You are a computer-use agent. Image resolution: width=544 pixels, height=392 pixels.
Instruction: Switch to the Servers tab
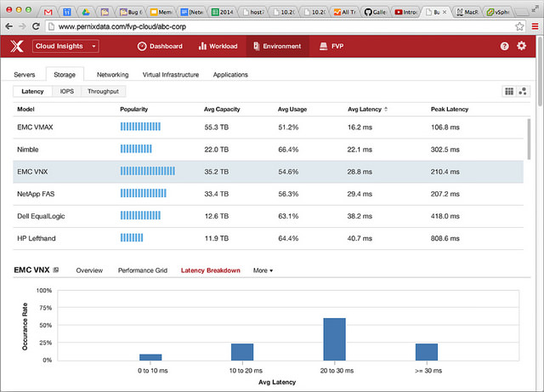click(x=25, y=75)
